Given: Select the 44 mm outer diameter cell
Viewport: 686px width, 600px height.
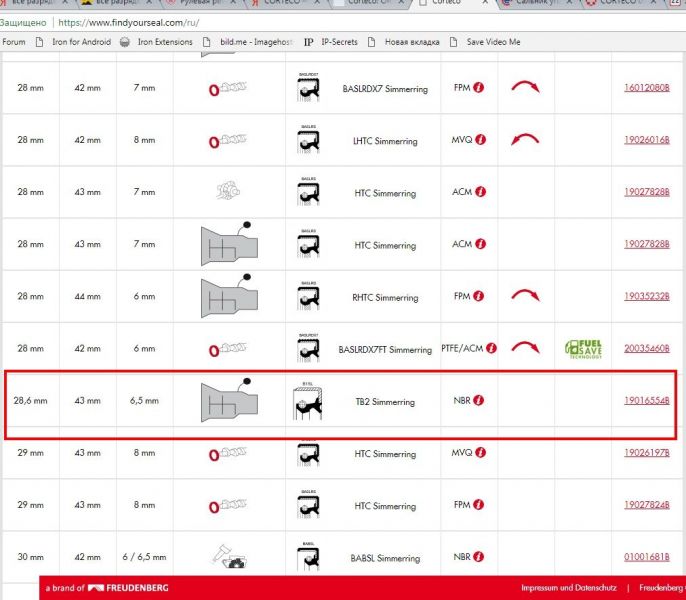Looking at the screenshot, I should point(88,296).
